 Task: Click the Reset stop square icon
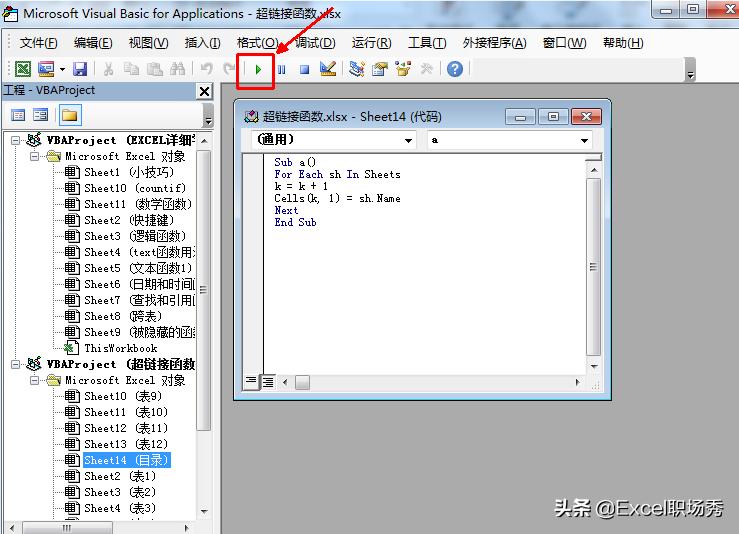pos(304,70)
